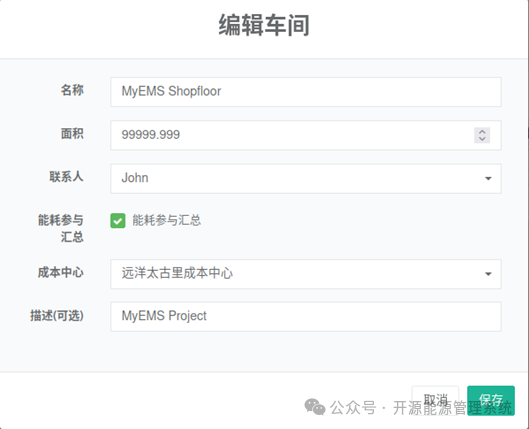Click the WeChat logo in the watermark
529x429 pixels.
click(x=315, y=407)
